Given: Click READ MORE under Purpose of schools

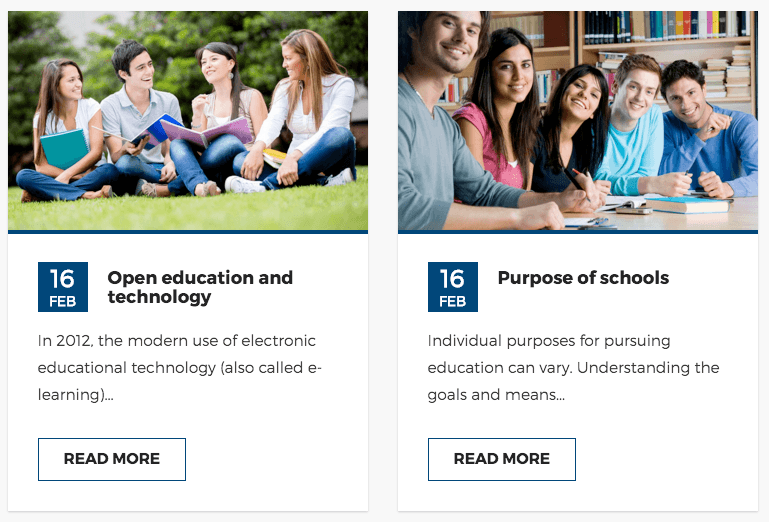Looking at the screenshot, I should [502, 459].
